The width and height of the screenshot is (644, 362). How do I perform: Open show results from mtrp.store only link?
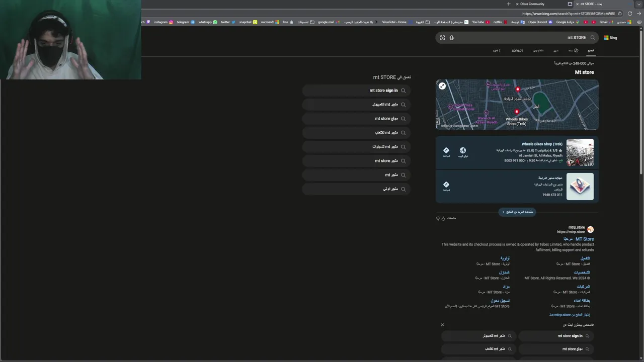[x=570, y=315]
